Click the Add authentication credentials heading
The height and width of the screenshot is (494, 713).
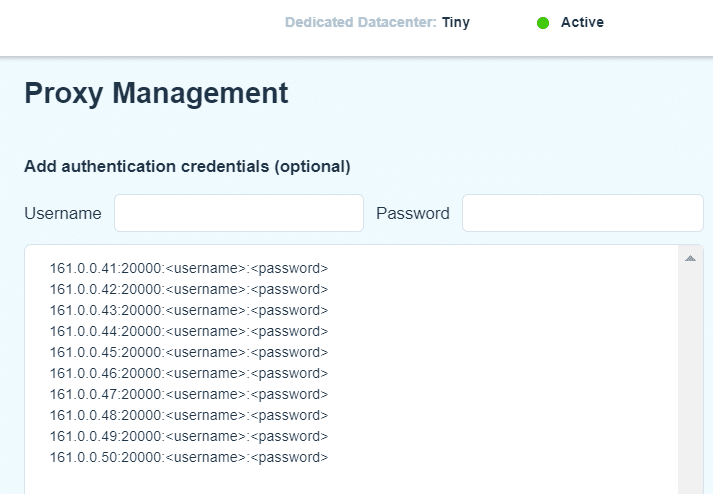pos(187,166)
